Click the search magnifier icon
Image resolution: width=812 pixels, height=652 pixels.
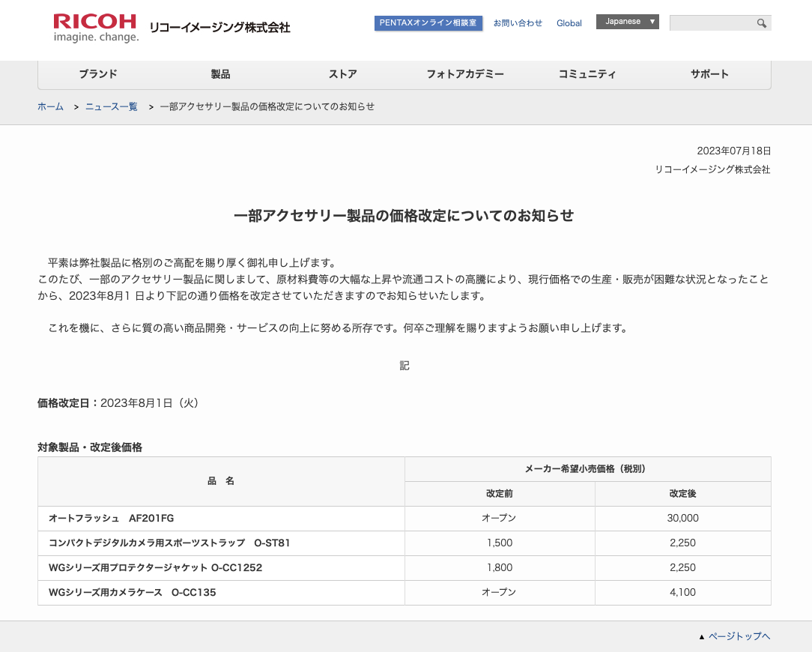[x=761, y=23]
